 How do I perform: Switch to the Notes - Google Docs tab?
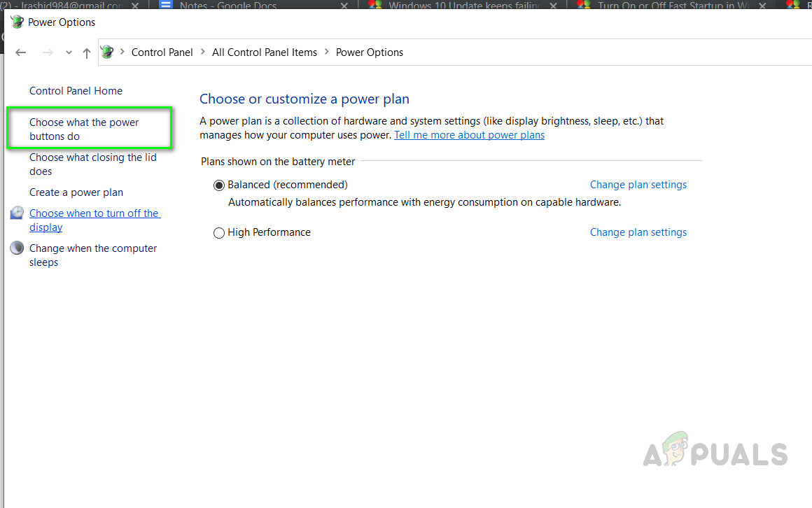228,6
